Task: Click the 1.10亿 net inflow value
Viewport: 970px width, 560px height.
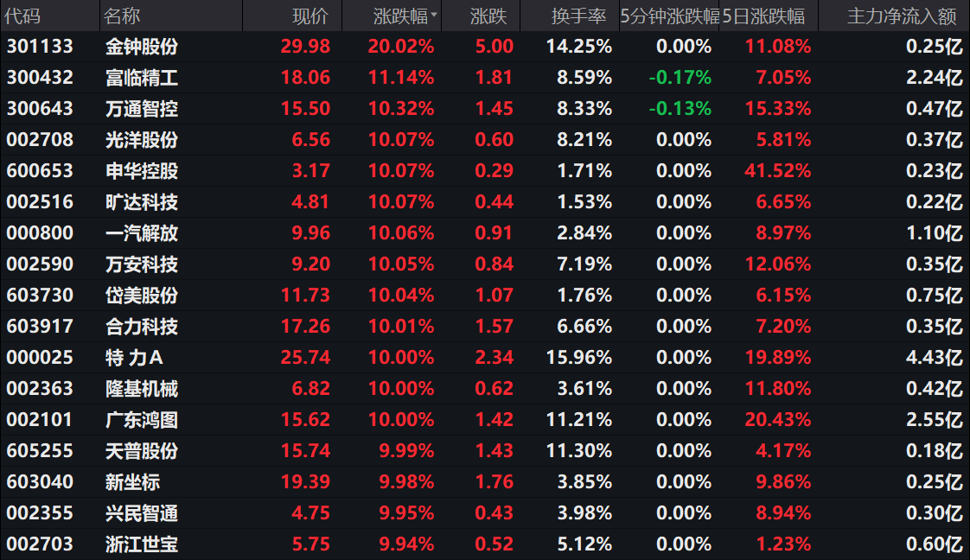Action: pyautogui.click(x=934, y=233)
